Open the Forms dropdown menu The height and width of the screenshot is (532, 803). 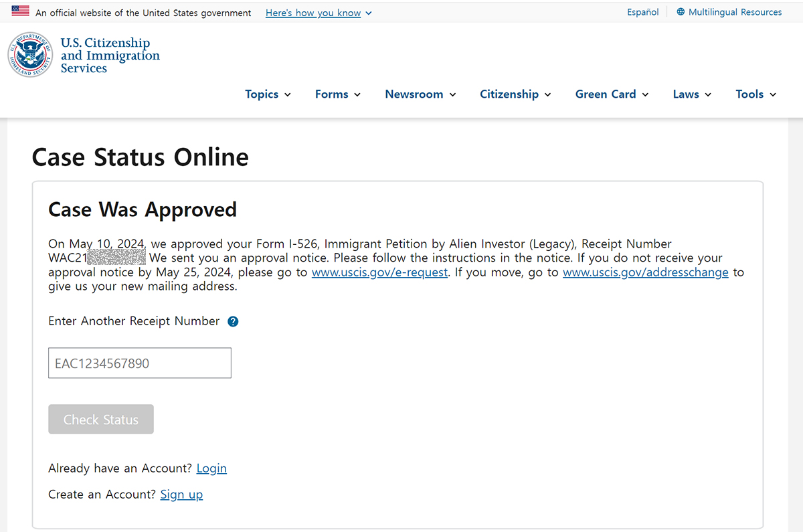coord(338,94)
